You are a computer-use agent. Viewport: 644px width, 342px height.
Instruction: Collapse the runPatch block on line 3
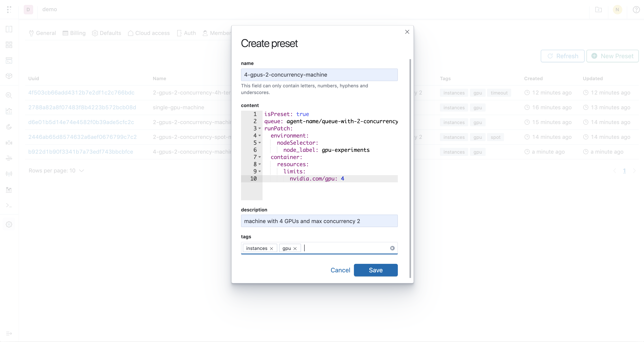click(x=259, y=129)
